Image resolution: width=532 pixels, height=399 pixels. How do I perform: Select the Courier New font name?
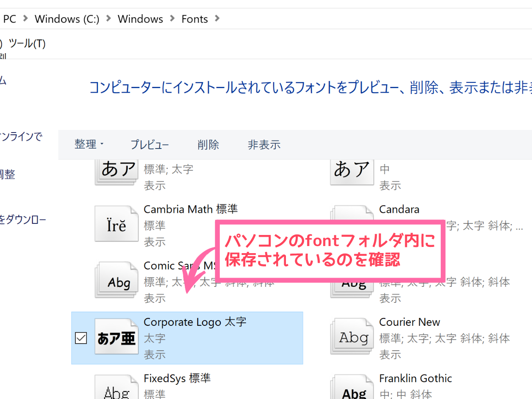coord(410,322)
